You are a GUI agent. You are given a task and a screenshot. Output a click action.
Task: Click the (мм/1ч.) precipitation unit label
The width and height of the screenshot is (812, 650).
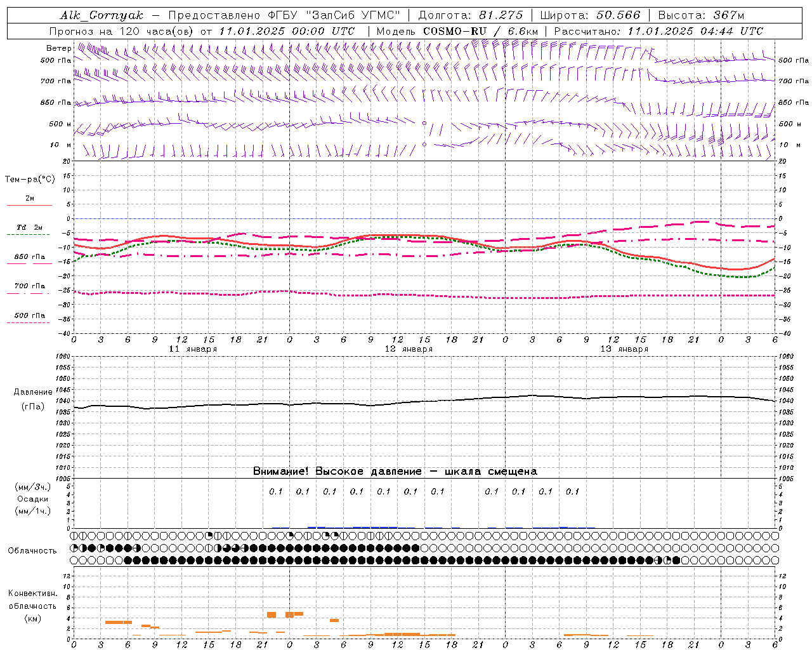33,511
